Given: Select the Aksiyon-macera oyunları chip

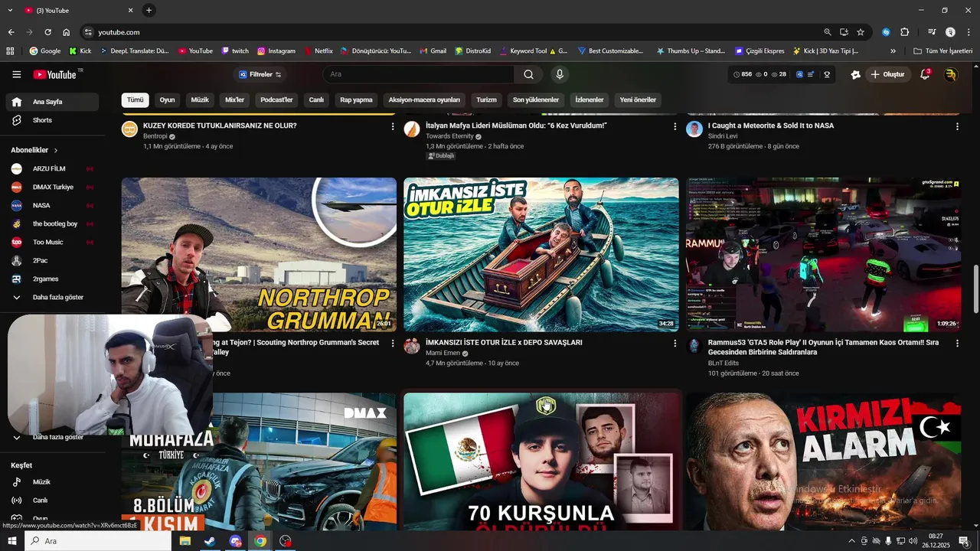Looking at the screenshot, I should coord(424,100).
